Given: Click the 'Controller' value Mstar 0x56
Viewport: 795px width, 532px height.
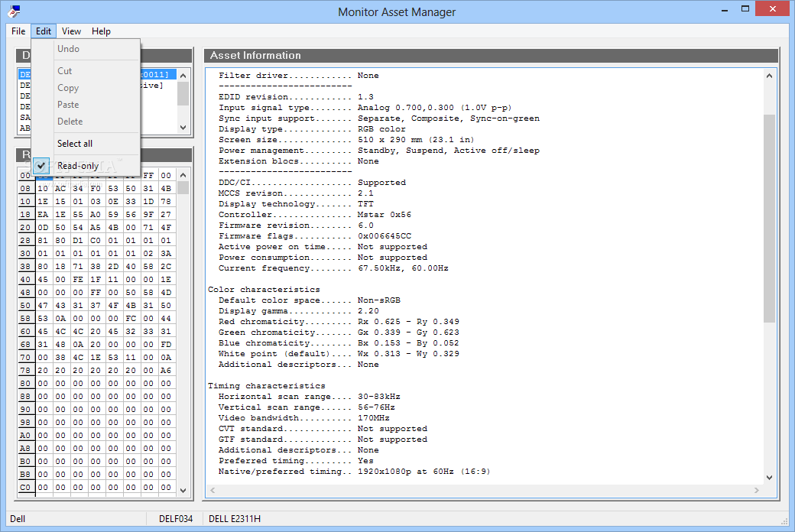Looking at the screenshot, I should pos(385,215).
